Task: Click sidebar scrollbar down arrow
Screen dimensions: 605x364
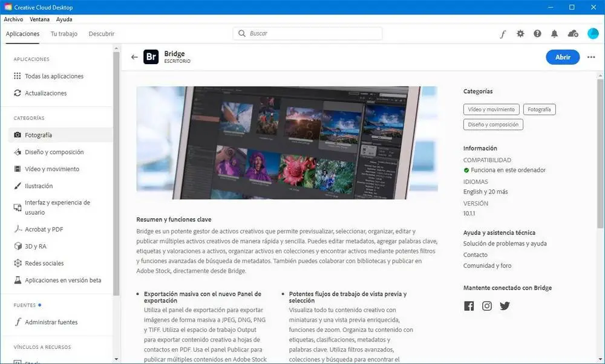Action: (116, 359)
